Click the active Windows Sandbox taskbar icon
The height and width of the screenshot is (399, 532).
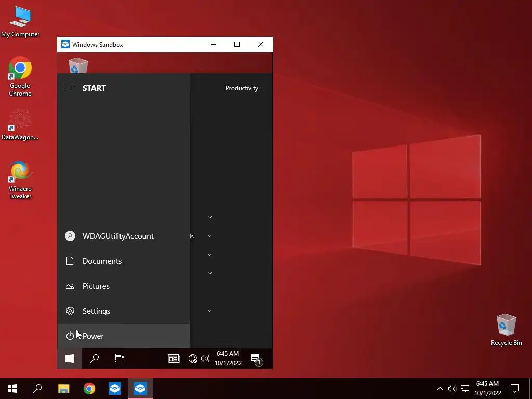click(x=140, y=389)
